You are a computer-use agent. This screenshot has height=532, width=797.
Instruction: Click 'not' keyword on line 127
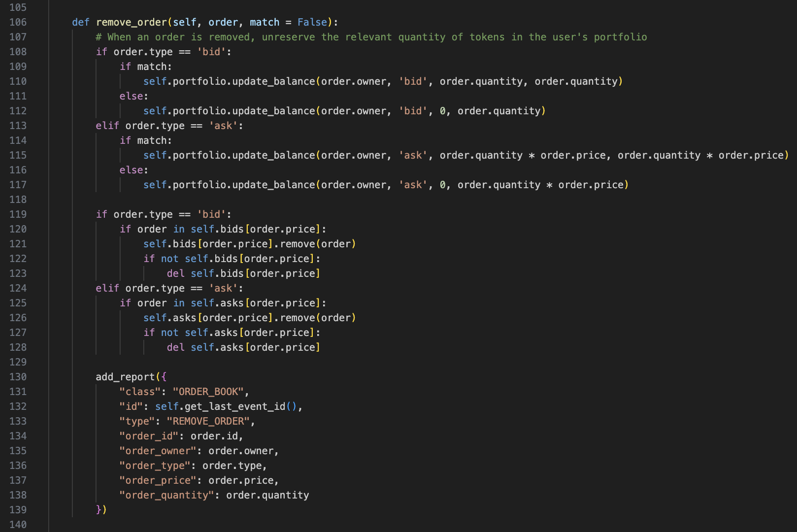pyautogui.click(x=169, y=332)
